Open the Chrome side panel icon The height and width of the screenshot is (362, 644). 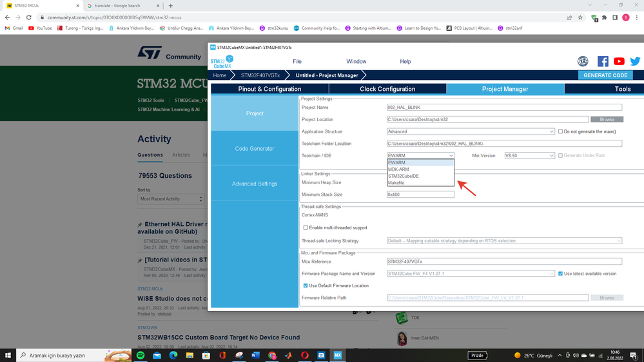(615, 17)
